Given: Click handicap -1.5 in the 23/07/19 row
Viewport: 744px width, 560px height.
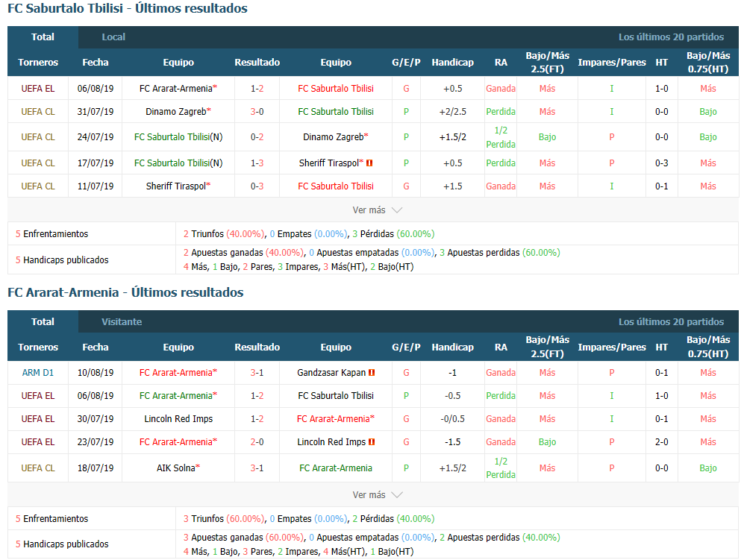Looking at the screenshot, I should click(x=453, y=442).
